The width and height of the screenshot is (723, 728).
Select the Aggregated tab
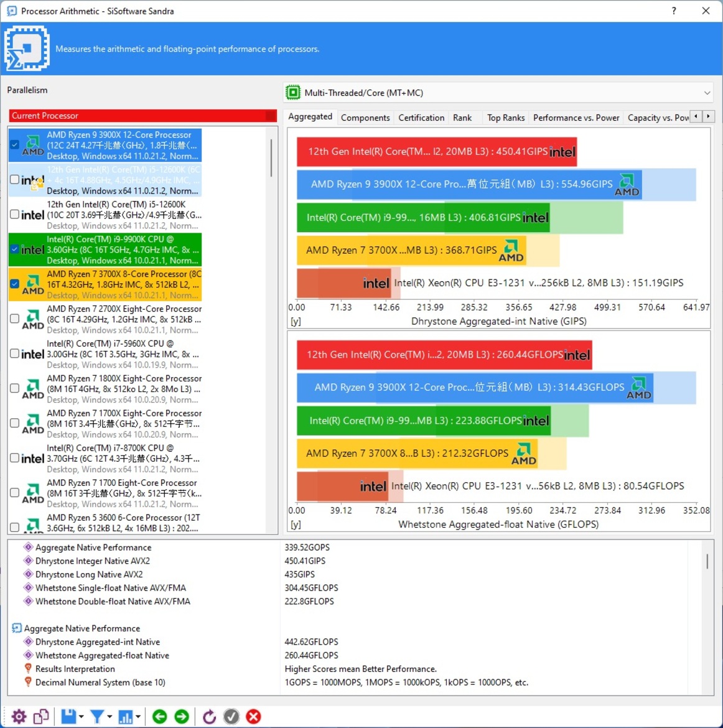pos(310,116)
